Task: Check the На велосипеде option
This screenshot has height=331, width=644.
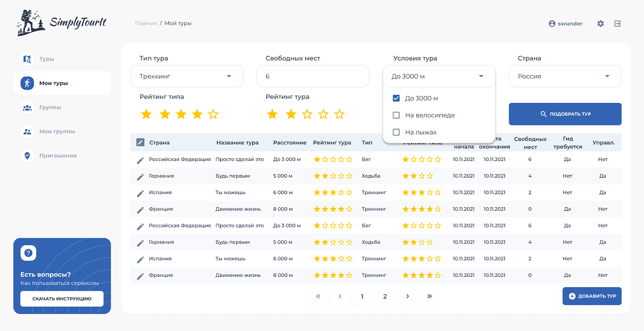Action: [x=396, y=115]
